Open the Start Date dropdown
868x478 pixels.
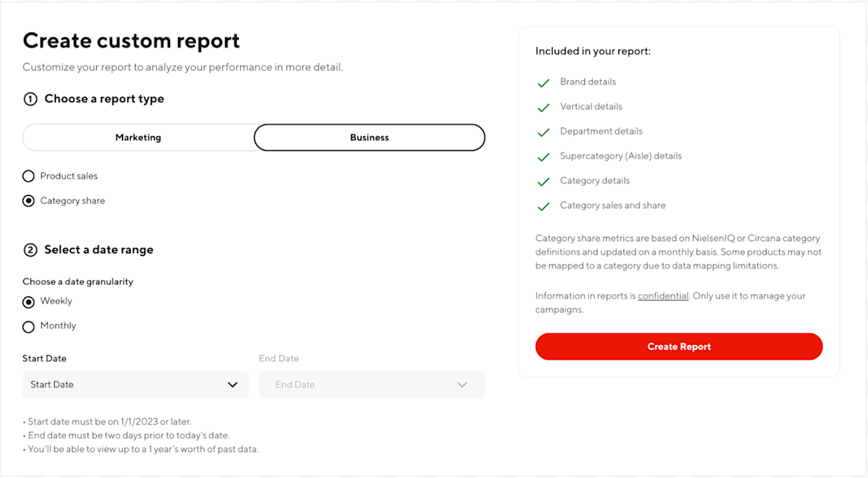coord(135,384)
